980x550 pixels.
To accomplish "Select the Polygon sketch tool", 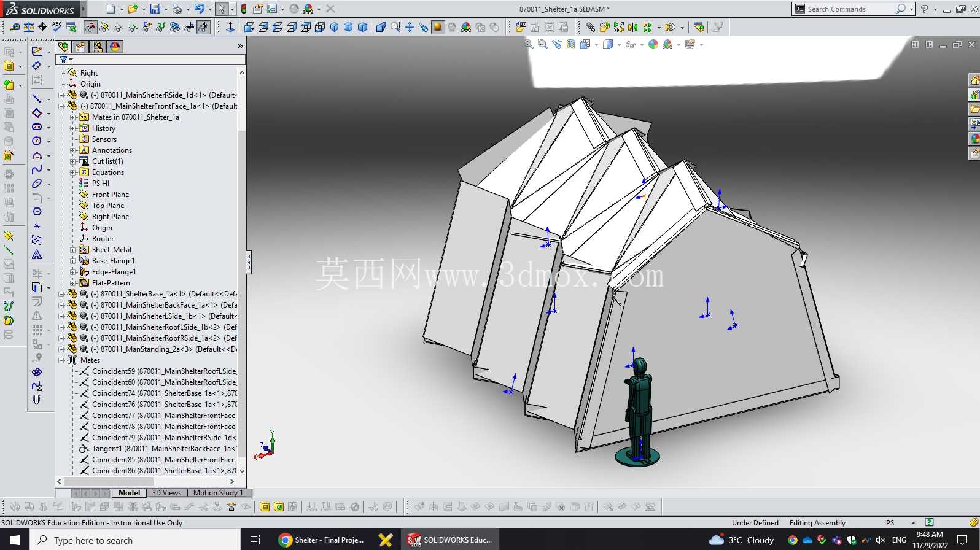I will (37, 212).
